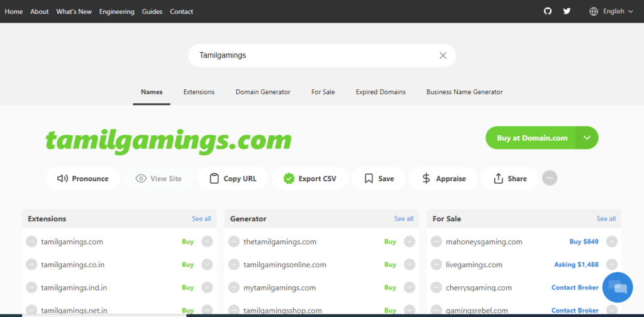The width and height of the screenshot is (644, 317).
Task: Clear the search box with X
Action: [x=443, y=55]
